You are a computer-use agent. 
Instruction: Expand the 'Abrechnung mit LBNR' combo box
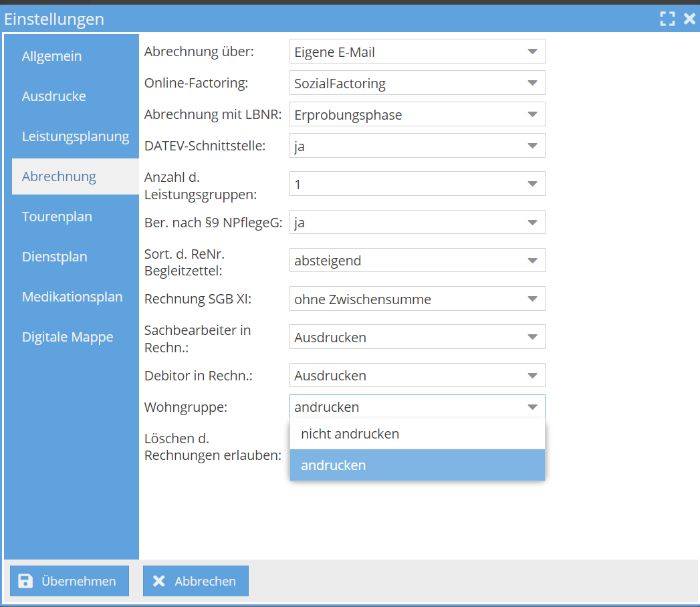pos(417,114)
